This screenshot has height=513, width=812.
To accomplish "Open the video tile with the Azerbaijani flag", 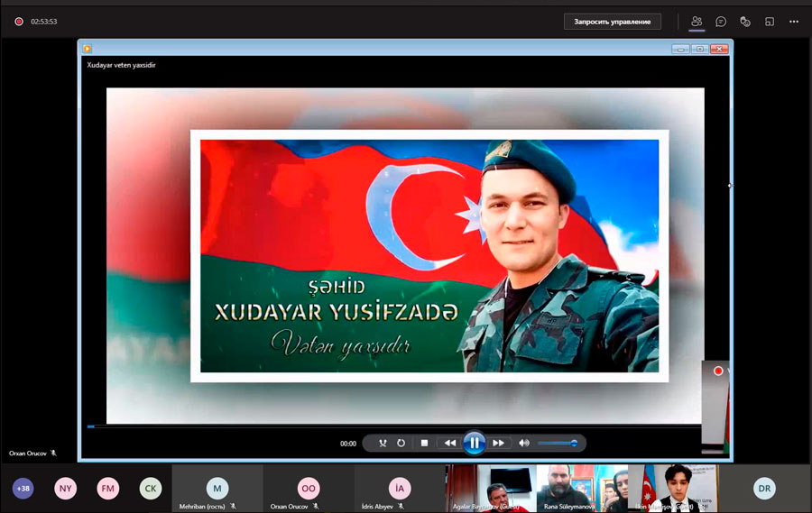I will click(673, 488).
